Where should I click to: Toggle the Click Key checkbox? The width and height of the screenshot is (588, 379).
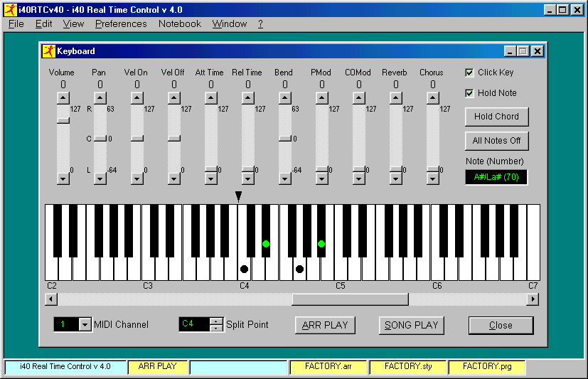[469, 73]
